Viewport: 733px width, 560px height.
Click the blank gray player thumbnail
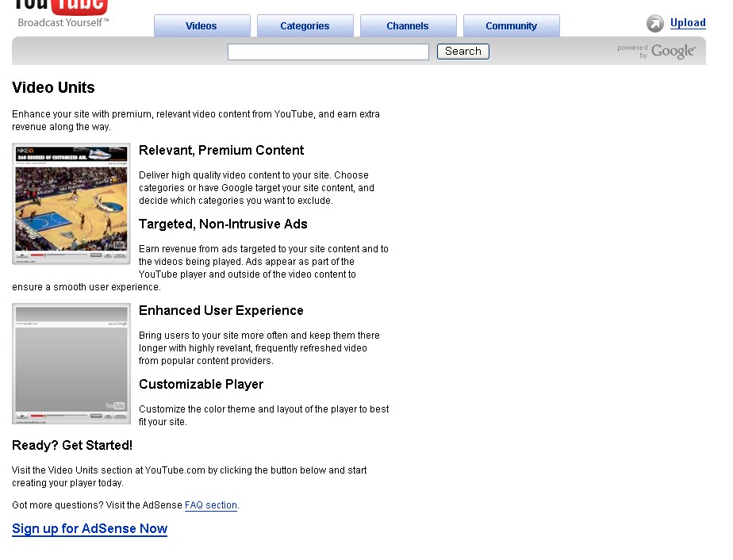71,364
